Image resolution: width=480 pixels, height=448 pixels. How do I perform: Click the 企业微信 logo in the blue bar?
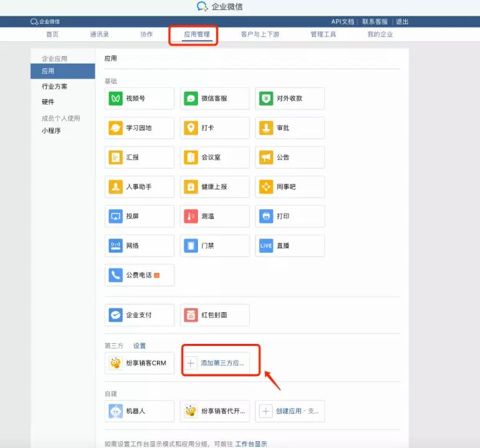coord(45,21)
